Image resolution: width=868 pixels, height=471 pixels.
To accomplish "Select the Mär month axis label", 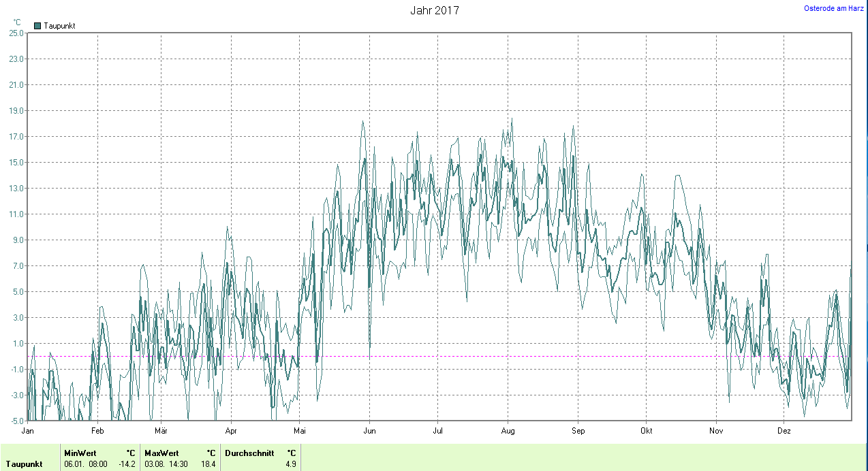I will point(161,431).
